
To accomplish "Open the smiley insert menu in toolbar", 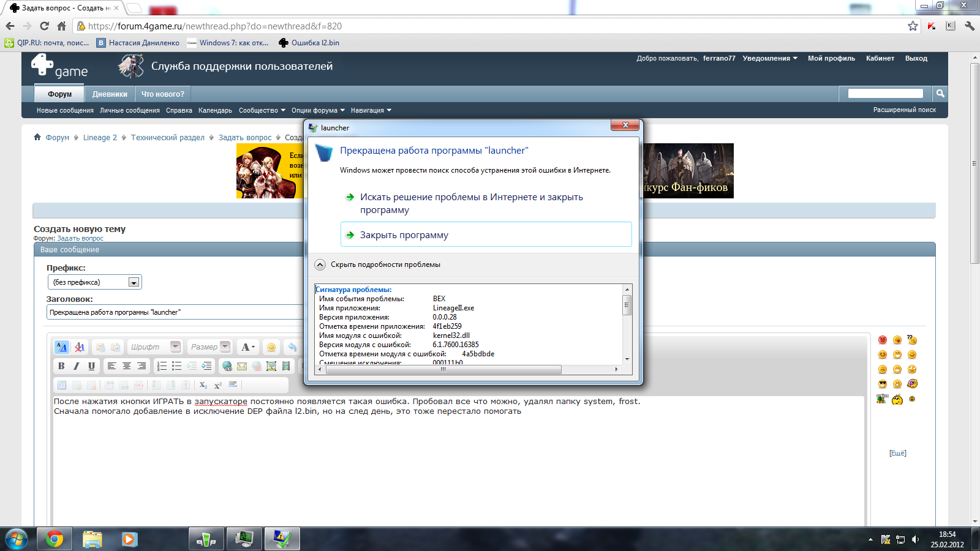I will [271, 347].
